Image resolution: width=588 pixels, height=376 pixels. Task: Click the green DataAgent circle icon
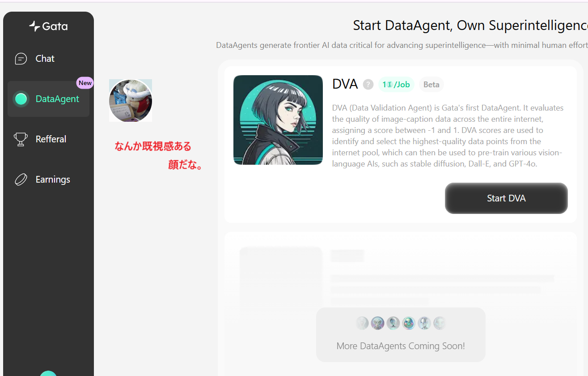[x=21, y=99]
